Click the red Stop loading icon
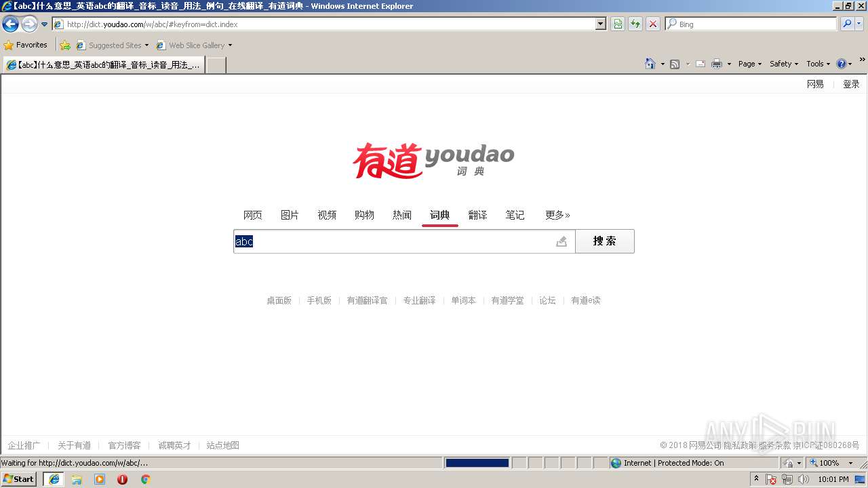Viewport: 868px width, 488px height. [653, 24]
